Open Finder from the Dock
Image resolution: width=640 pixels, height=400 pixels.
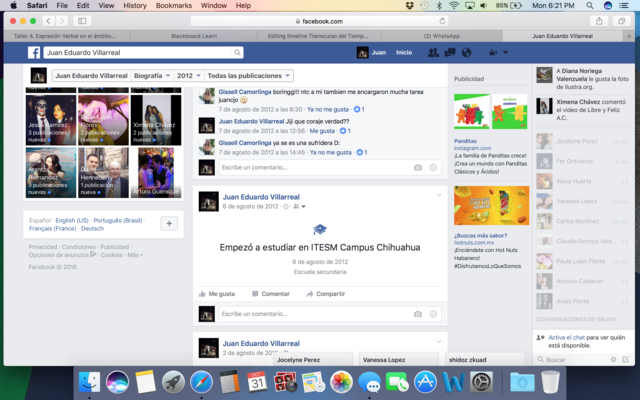tap(89, 382)
